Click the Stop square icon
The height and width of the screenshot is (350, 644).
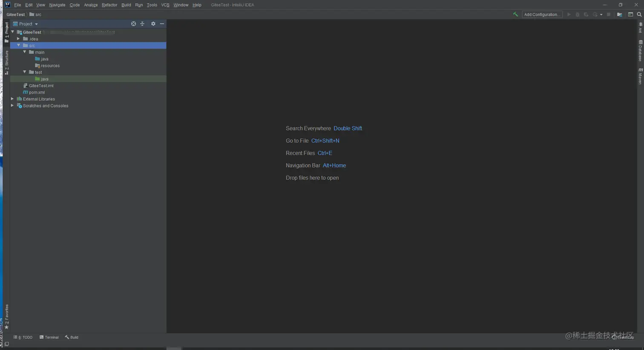(609, 14)
